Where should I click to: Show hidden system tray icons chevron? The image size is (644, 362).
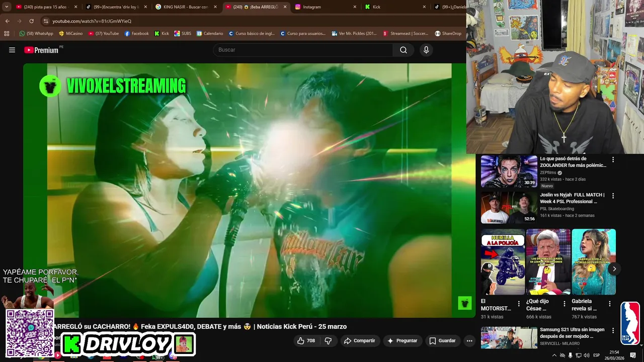click(554, 355)
